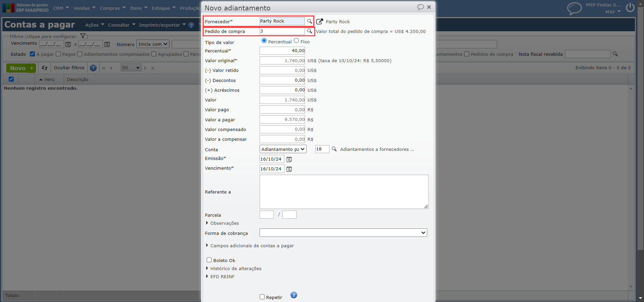Open the Conta type dropdown

(x=283, y=149)
